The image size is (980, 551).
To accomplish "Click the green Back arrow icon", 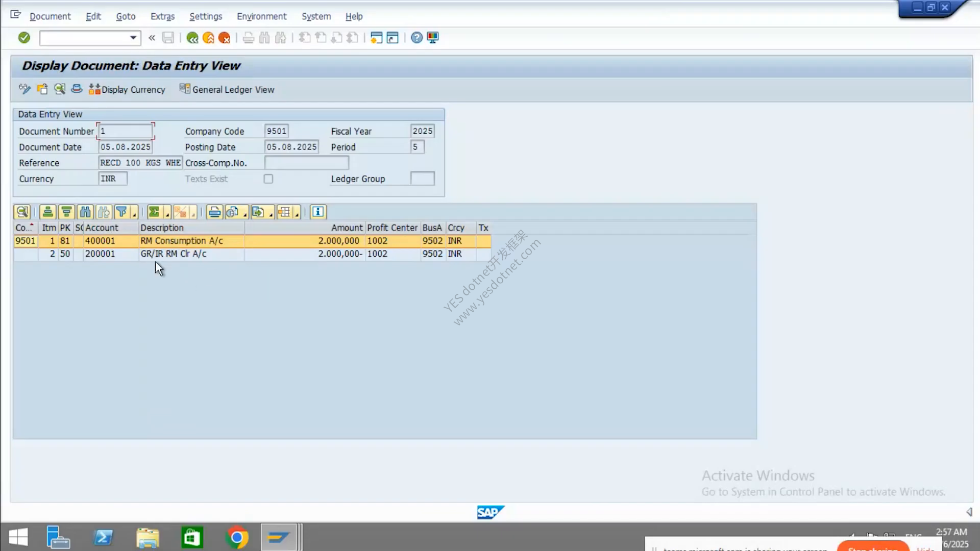I will [192, 38].
